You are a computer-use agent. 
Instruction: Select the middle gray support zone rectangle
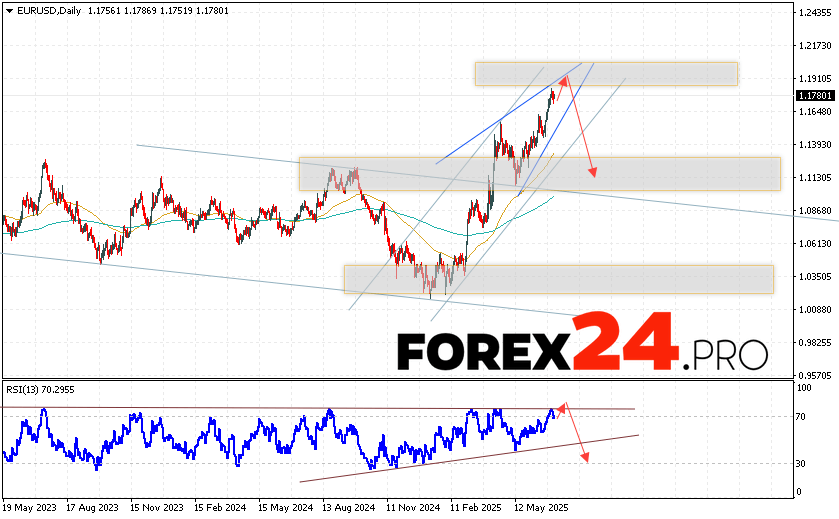coord(539,174)
